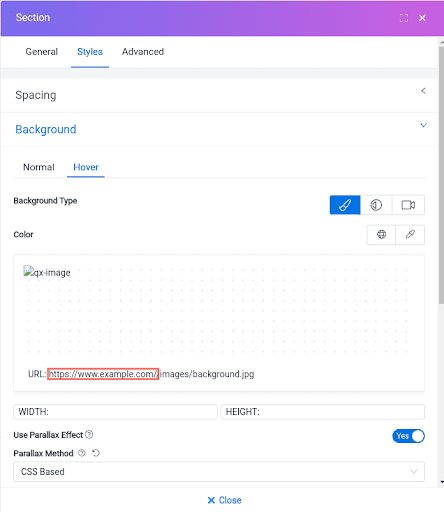Screen dimensions: 444x512
Task: Select the Normal background state tab
Action: coord(39,167)
